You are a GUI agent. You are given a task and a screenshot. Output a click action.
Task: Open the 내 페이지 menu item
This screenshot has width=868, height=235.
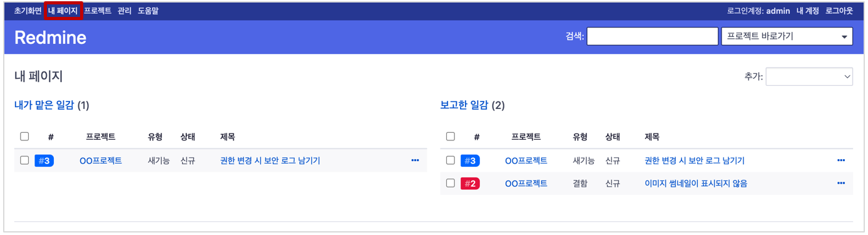click(x=63, y=11)
